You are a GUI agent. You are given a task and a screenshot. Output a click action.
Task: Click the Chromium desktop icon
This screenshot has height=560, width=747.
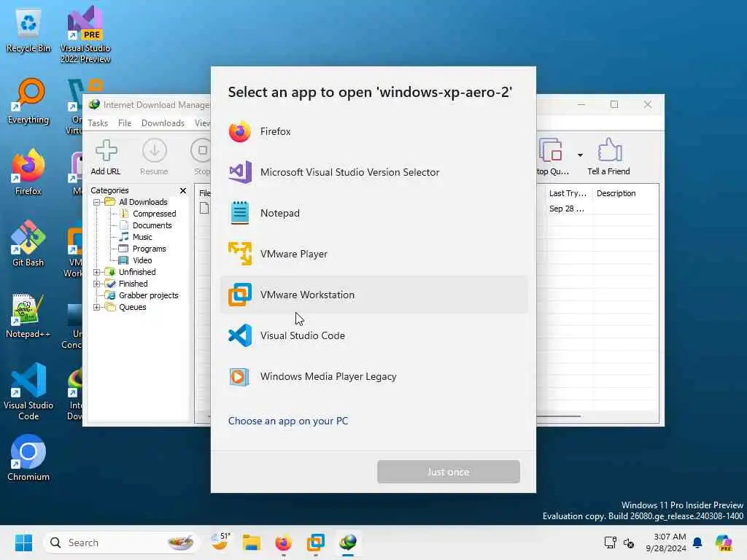tap(28, 458)
